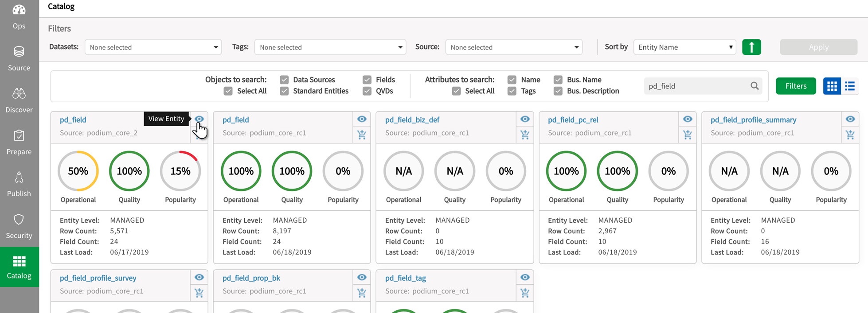Screen dimensions: 868x313
Task: Click the pd_field search input box
Action: [696, 86]
